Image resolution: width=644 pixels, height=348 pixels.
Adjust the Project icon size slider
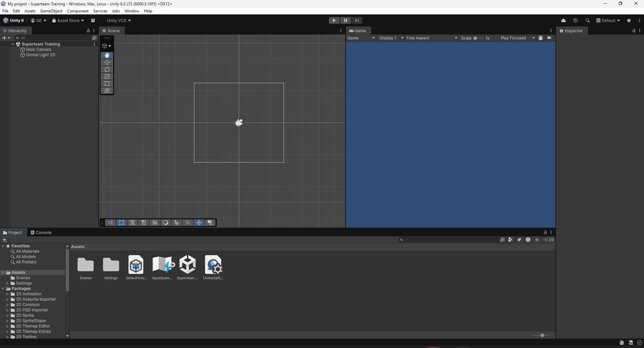click(x=541, y=335)
